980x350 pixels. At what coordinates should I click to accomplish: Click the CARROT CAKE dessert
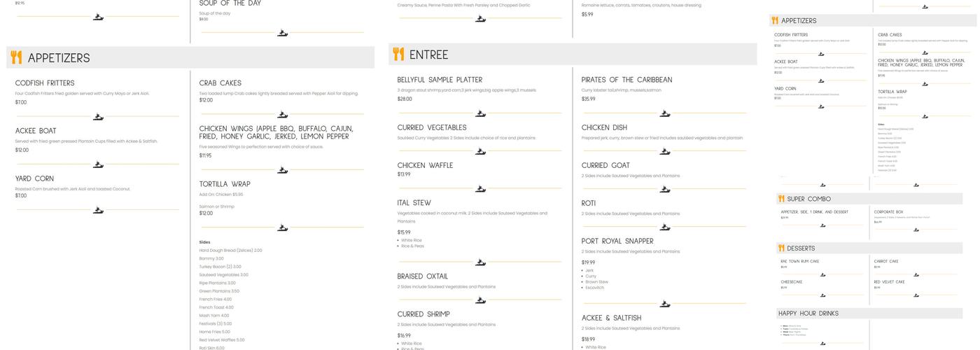point(885,261)
